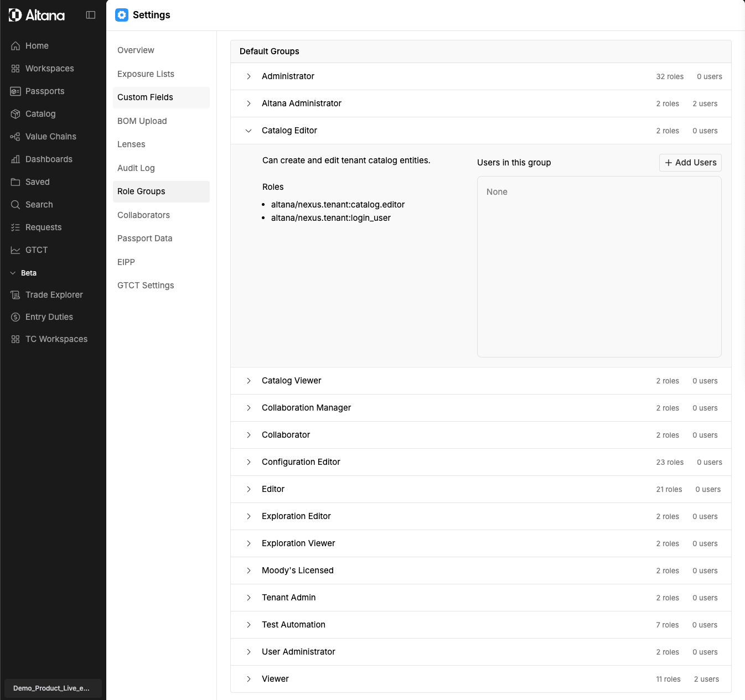Expand the Administrator group
This screenshot has height=700, width=745.
tap(249, 76)
